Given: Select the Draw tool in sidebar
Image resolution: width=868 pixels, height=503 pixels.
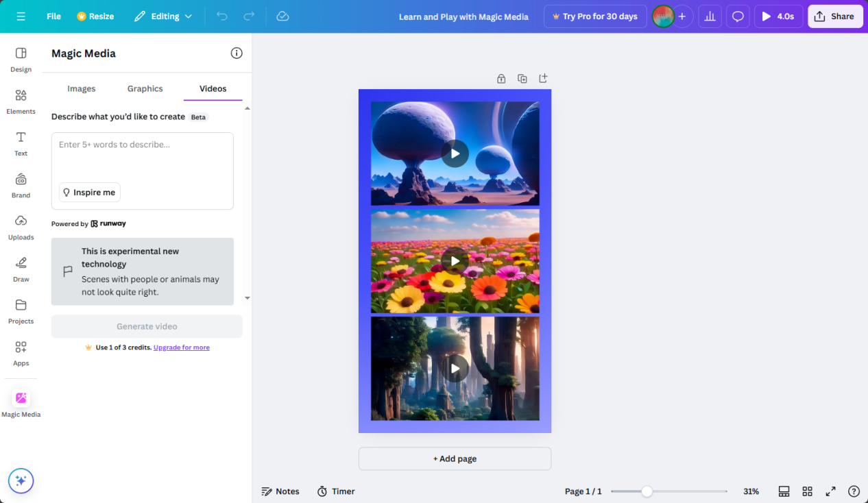Looking at the screenshot, I should coord(21,269).
